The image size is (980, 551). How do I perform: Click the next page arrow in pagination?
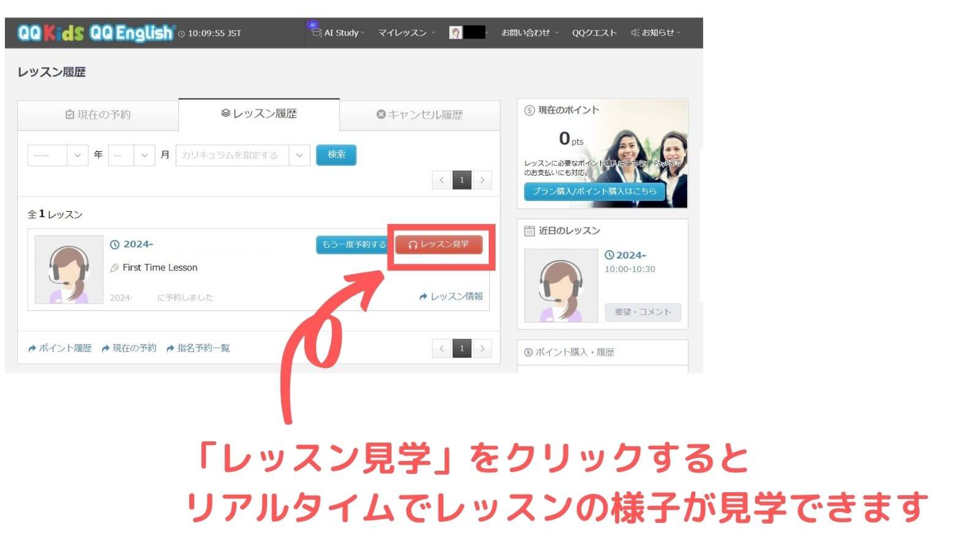click(483, 180)
